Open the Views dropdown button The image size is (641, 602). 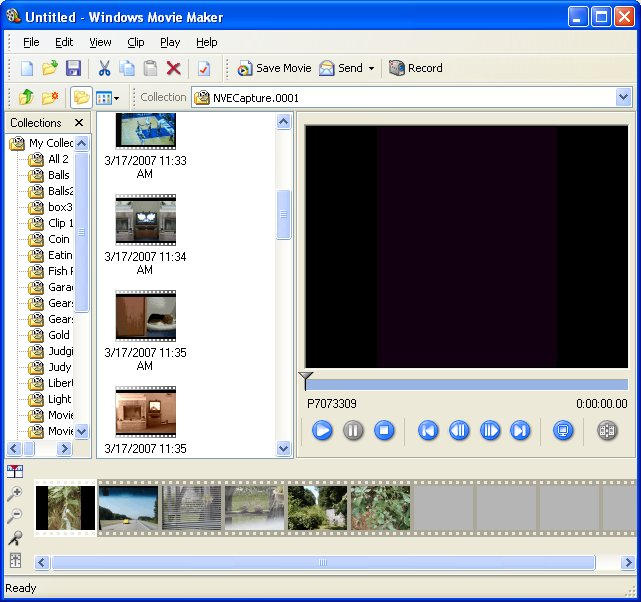(x=107, y=98)
